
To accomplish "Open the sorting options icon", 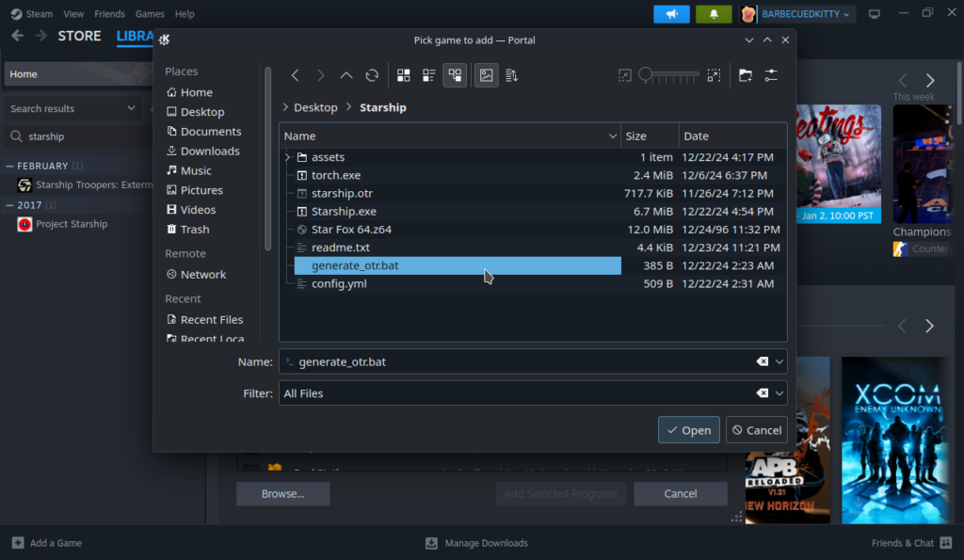I will 512,75.
